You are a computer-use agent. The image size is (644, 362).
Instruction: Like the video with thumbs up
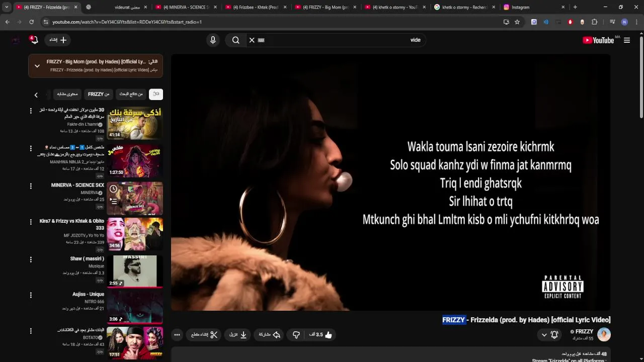click(x=321, y=335)
